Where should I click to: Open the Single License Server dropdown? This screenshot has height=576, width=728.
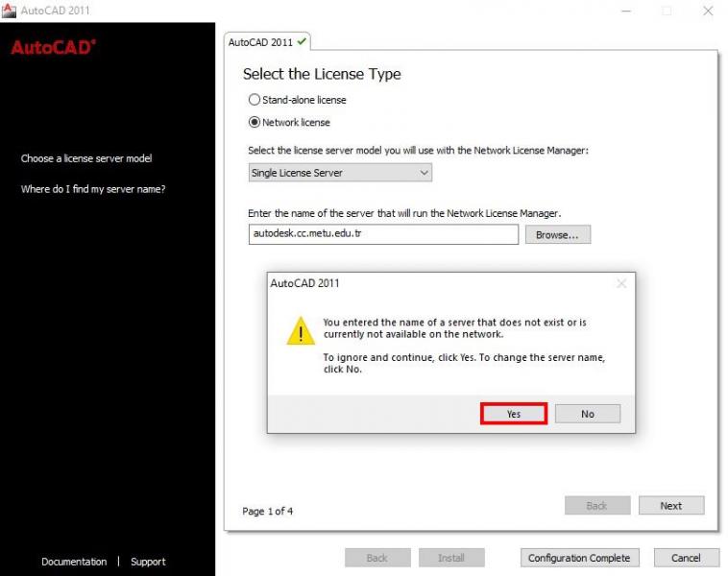pyautogui.click(x=340, y=173)
